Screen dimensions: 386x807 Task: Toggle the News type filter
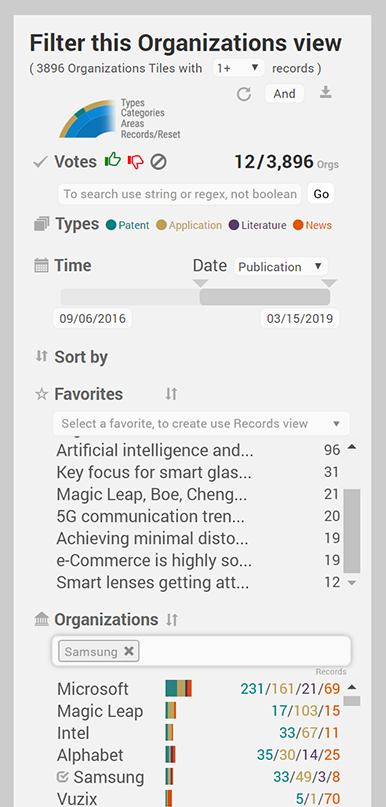pos(312,225)
